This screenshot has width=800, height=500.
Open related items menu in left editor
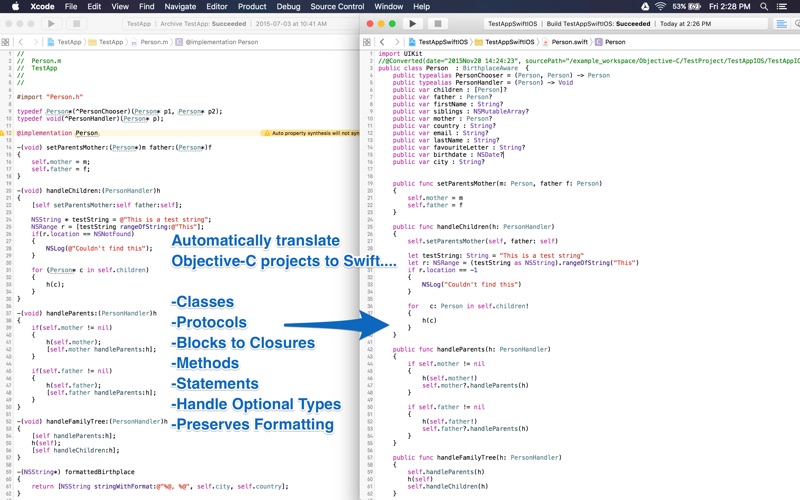(x=6, y=42)
